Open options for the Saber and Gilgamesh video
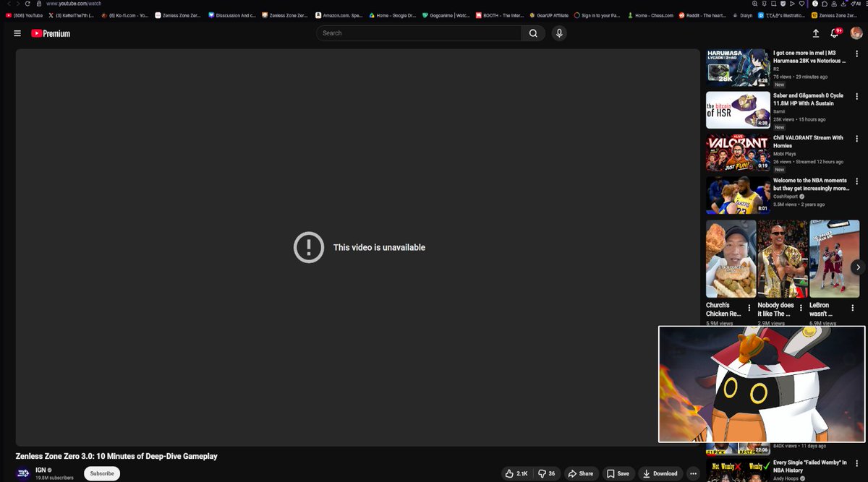Screen dimensions: 868x482 (857, 96)
